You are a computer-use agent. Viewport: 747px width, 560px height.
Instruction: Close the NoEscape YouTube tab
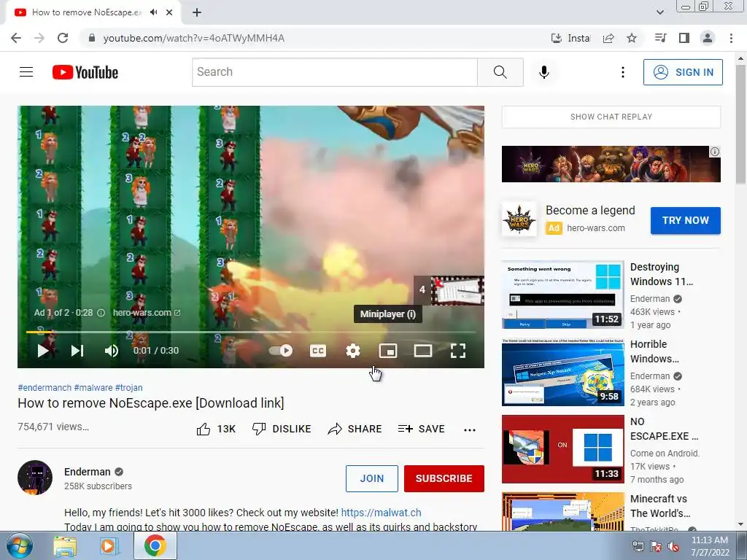[169, 12]
